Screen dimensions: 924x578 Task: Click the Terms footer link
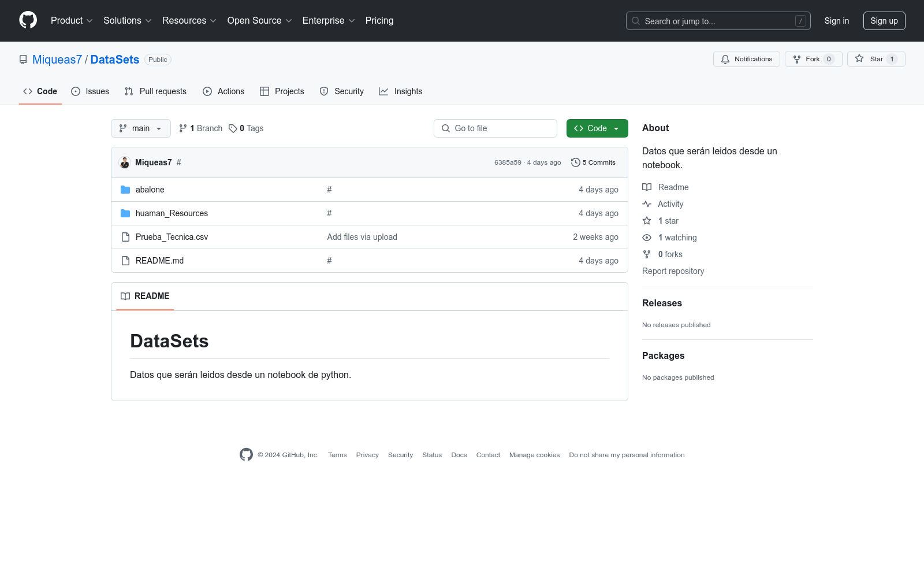337,455
